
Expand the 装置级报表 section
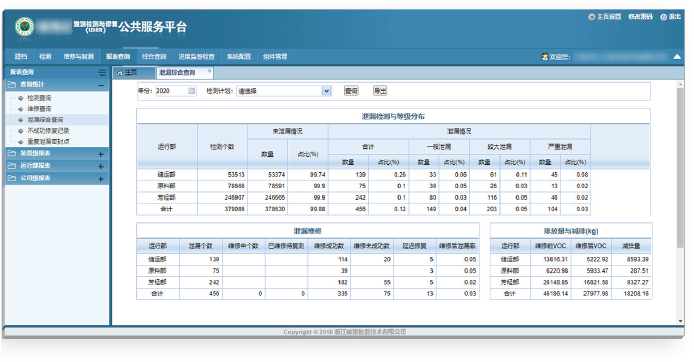tap(101, 154)
